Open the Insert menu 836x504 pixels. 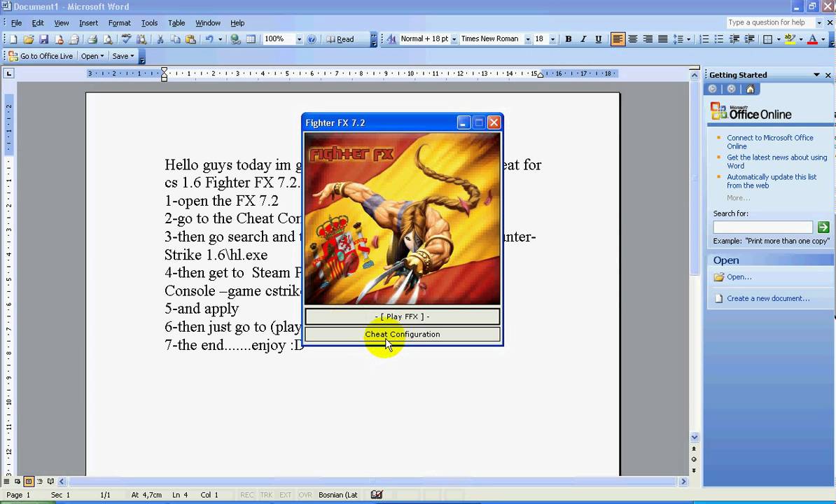click(x=88, y=23)
